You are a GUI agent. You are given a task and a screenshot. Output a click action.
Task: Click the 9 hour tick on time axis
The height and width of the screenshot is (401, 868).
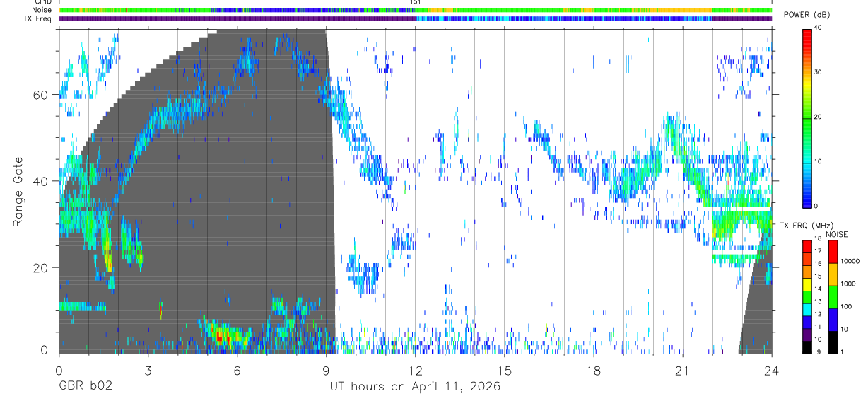[327, 370]
